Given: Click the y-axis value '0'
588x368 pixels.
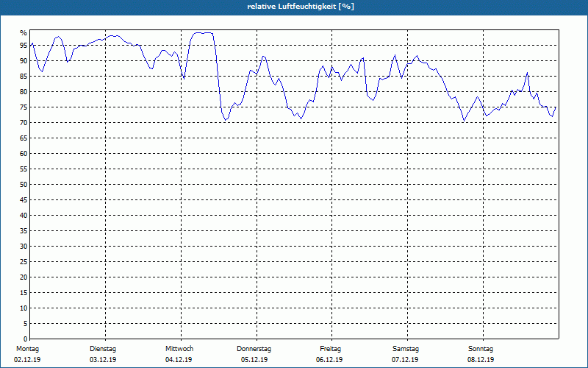Looking at the screenshot, I should (x=26, y=339).
